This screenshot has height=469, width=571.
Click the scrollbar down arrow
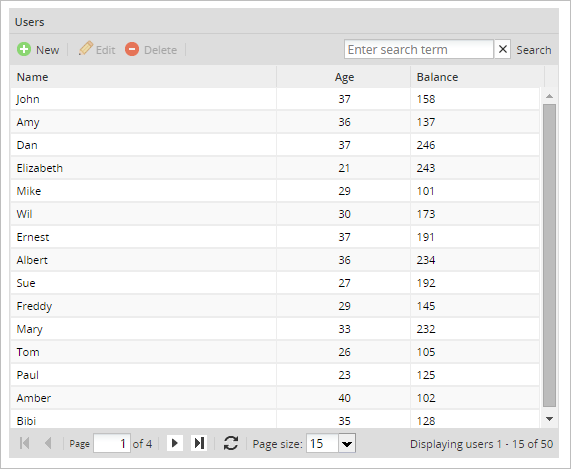pos(549,419)
